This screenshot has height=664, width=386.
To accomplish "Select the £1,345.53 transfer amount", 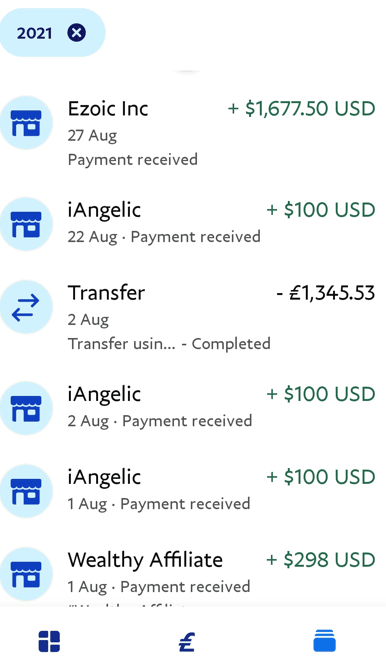I will tap(326, 293).
